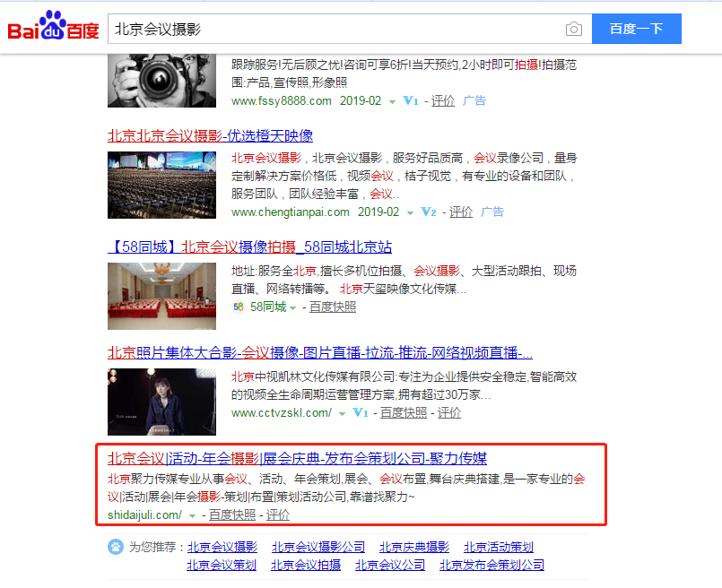Click 评价 link for chengtianpai.com result
722x588 pixels.
click(461, 212)
